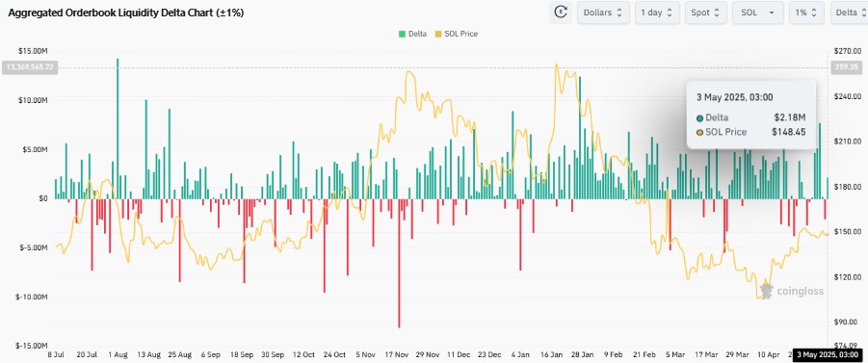
Task: Open the 1% depth range dropdown
Action: [x=806, y=13]
